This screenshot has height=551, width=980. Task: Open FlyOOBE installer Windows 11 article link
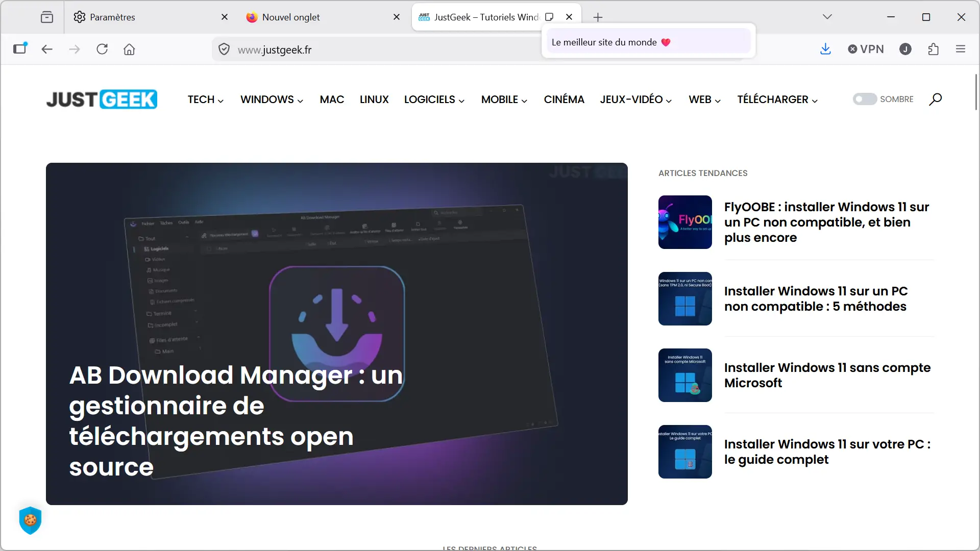pos(826,222)
